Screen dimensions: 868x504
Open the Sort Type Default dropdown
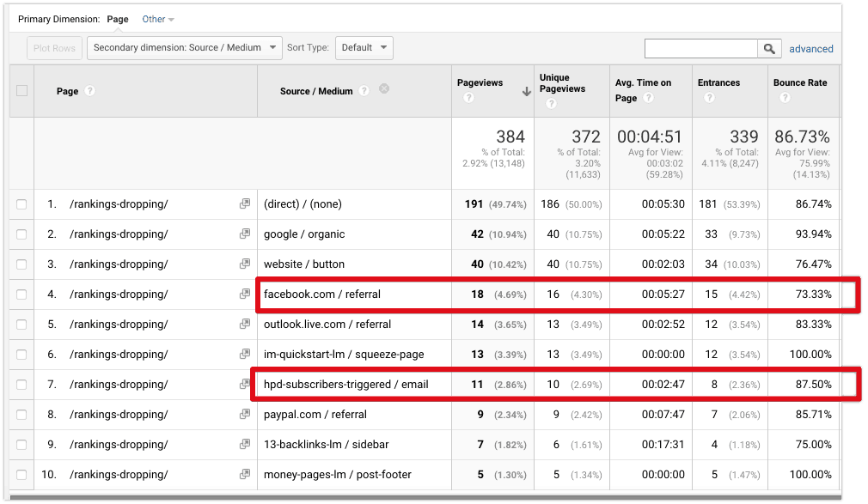[x=364, y=48]
